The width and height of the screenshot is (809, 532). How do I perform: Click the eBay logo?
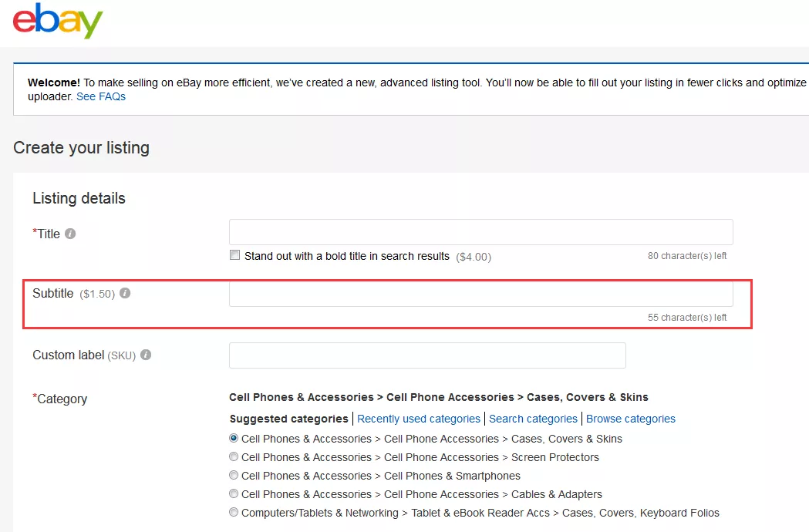(58, 21)
